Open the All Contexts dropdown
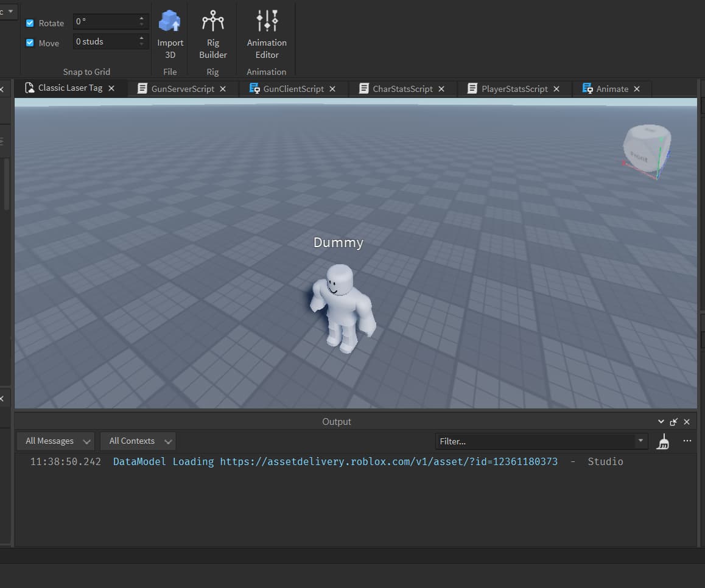 [138, 441]
